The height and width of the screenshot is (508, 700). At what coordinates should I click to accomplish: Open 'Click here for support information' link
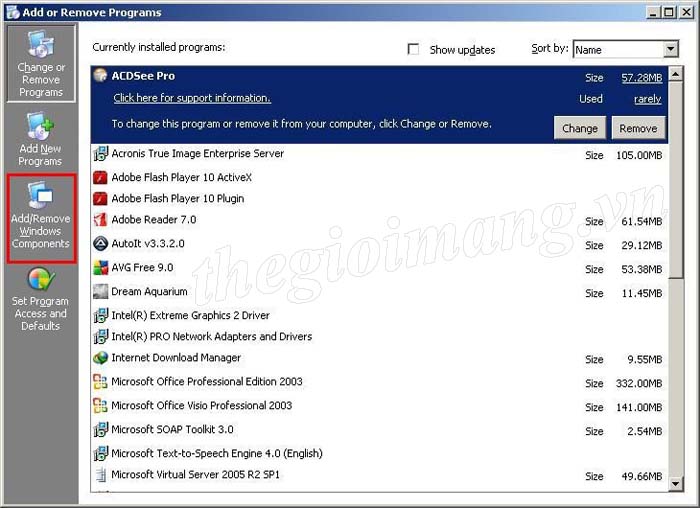192,98
